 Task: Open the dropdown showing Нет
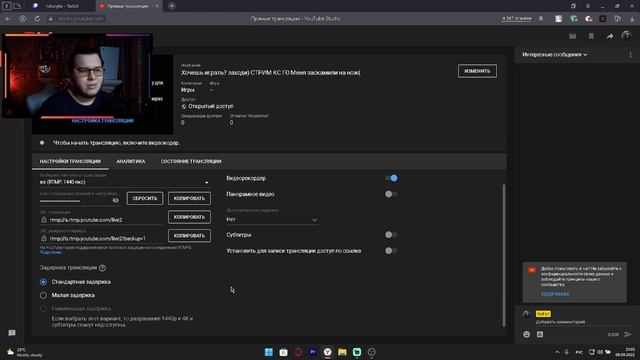coord(272,220)
